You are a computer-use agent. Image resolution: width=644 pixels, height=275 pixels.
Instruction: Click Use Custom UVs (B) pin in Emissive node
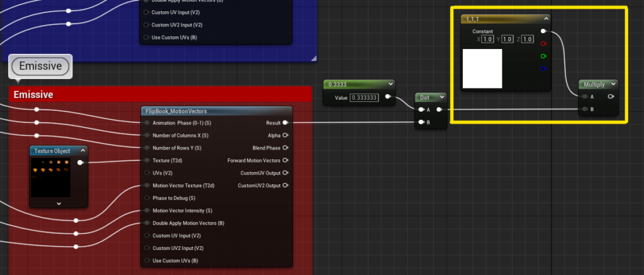(x=147, y=261)
